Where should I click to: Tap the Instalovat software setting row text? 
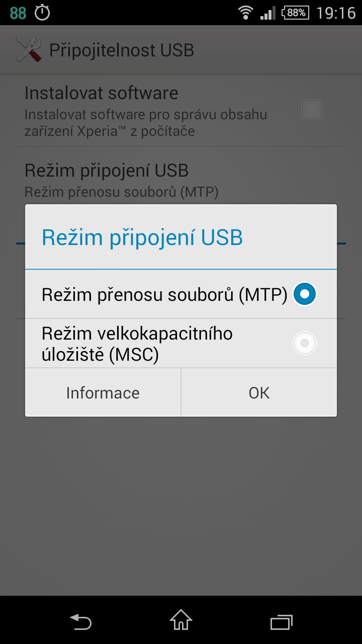(x=146, y=111)
